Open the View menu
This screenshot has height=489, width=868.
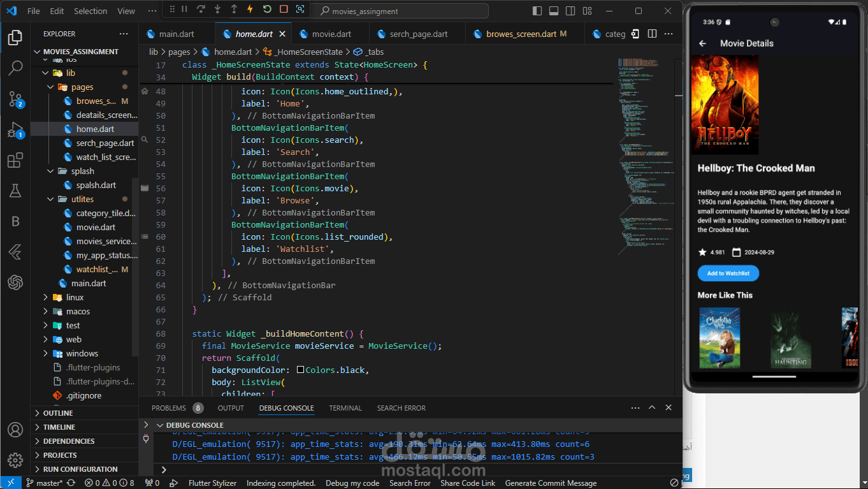126,11
